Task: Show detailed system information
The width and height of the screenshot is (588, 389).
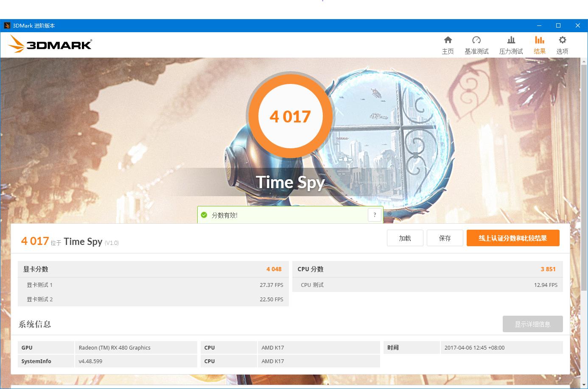Action: click(532, 324)
